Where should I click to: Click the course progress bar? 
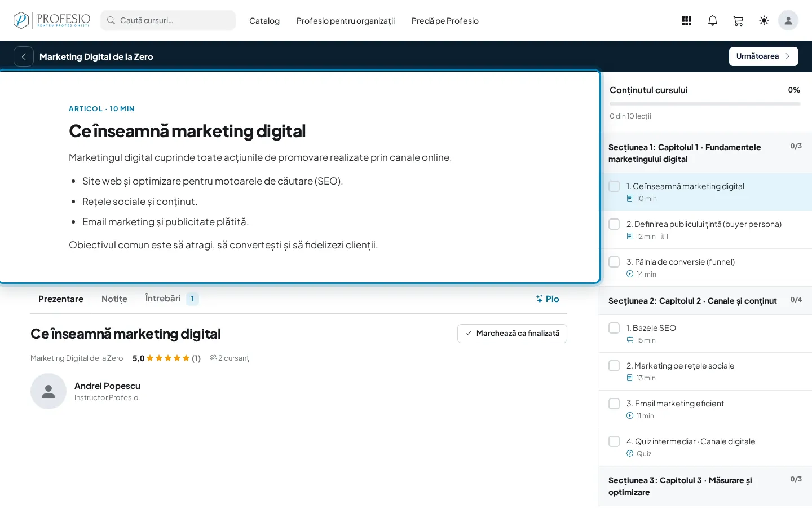[705, 104]
